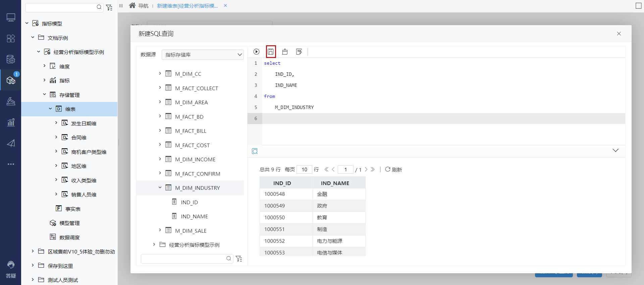Select the M_FACT_BILL table
Screen dimensions: 644x285
click(x=191, y=131)
